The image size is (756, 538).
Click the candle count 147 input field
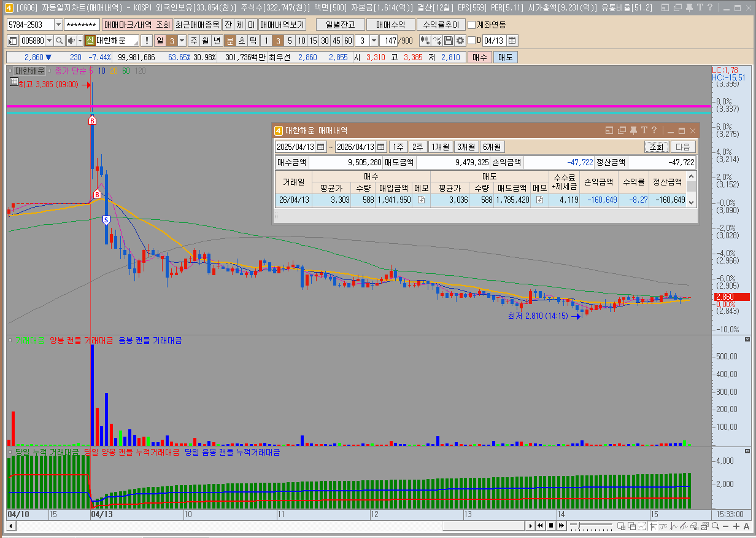pos(388,41)
